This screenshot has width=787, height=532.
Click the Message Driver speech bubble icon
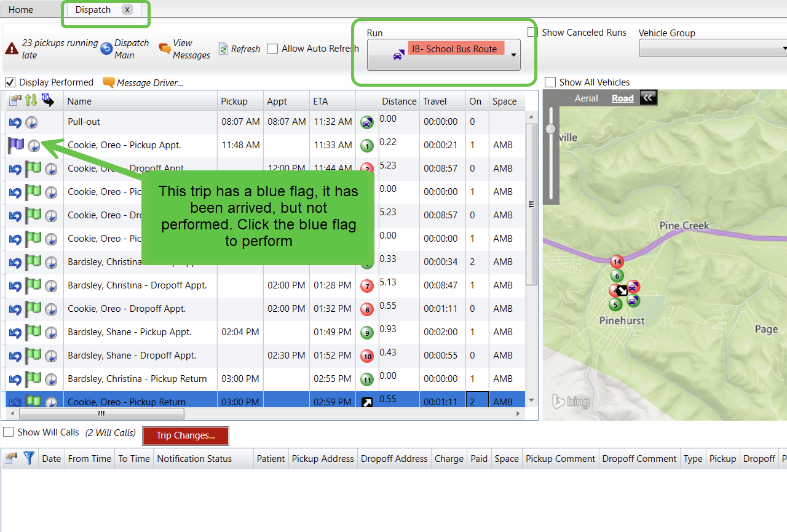(x=109, y=82)
